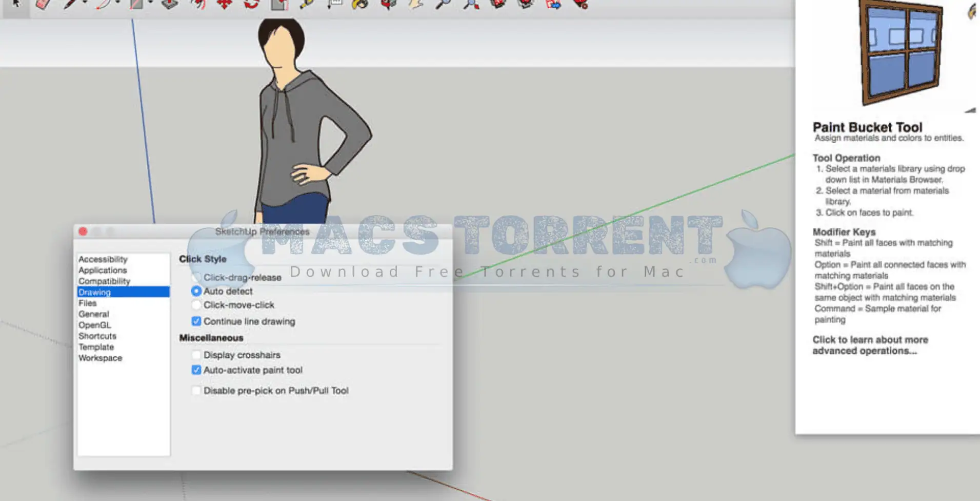Screen dimensions: 980x501
Task: Open General preferences category
Action: pos(123,314)
